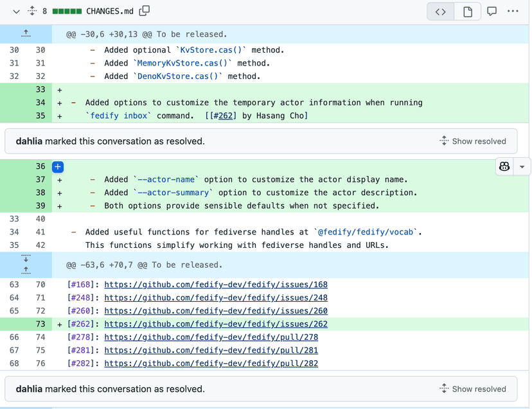Expand up at the second hunk header
The image size is (532, 409).
click(x=26, y=270)
